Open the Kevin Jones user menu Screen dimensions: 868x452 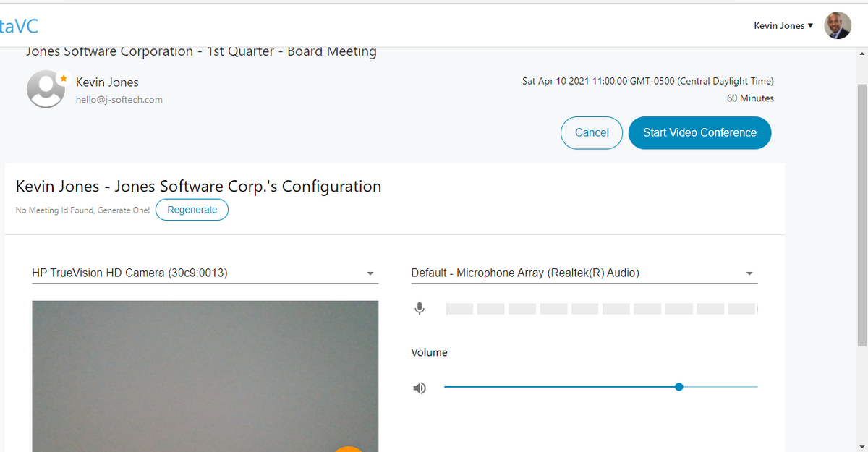tap(783, 25)
